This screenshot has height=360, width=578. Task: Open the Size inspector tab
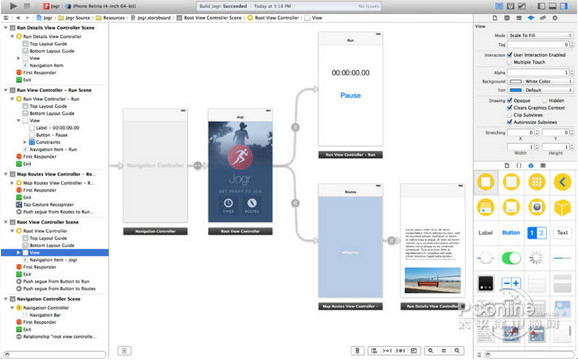click(x=543, y=18)
